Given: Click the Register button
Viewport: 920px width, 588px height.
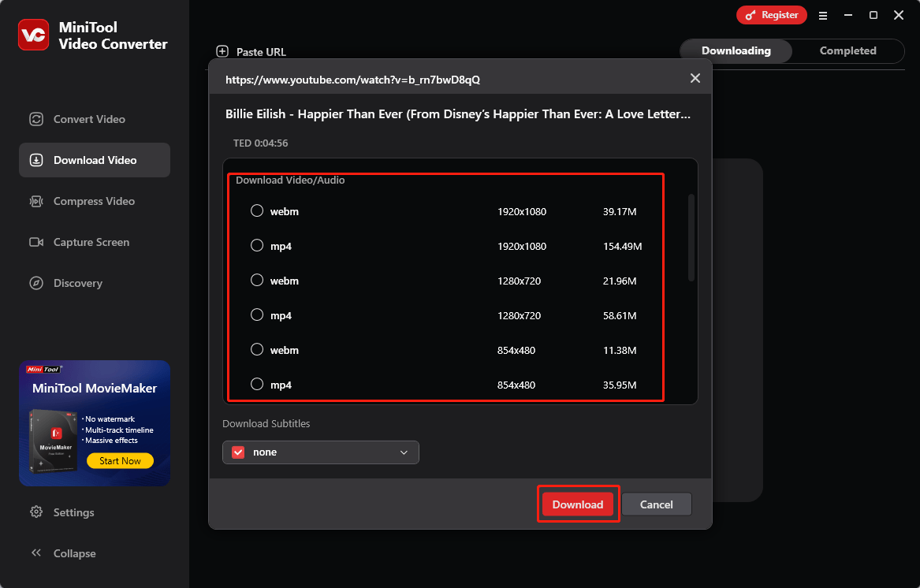Looking at the screenshot, I should pyautogui.click(x=772, y=15).
